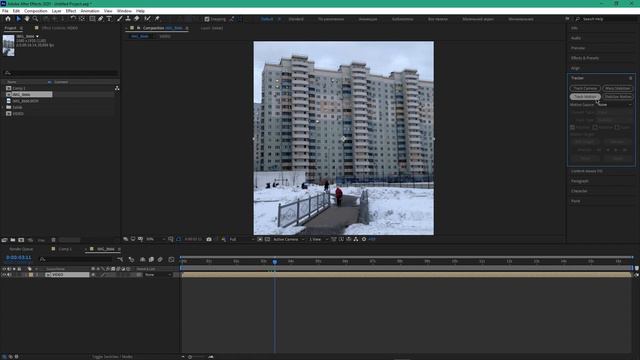Click the Interpret Footage icon in Project panel

click(x=4, y=240)
